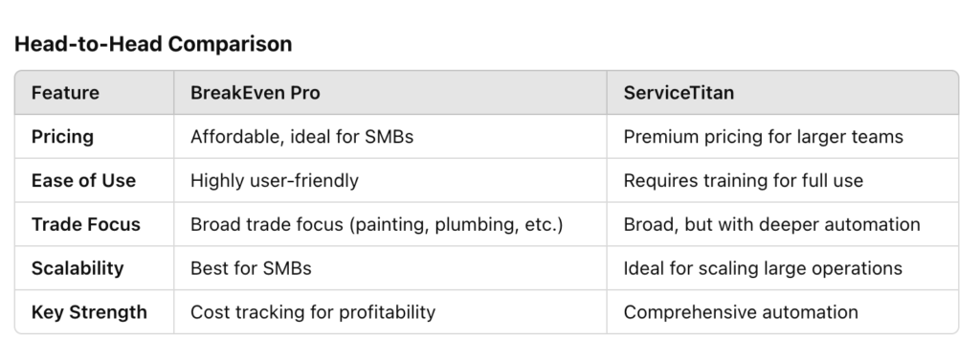This screenshot has width=980, height=363.
Task: Click 'Affordable, ideal for SMBs' cell
Action: click(x=301, y=137)
